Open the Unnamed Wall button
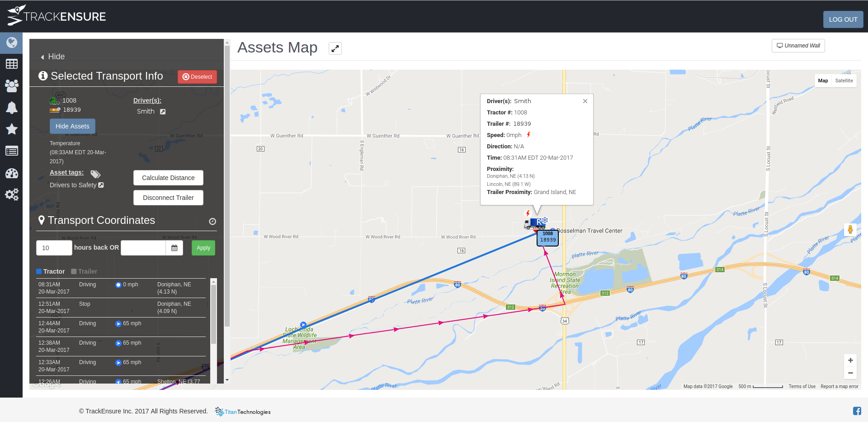Screen dimensions: 868x422 point(798,46)
